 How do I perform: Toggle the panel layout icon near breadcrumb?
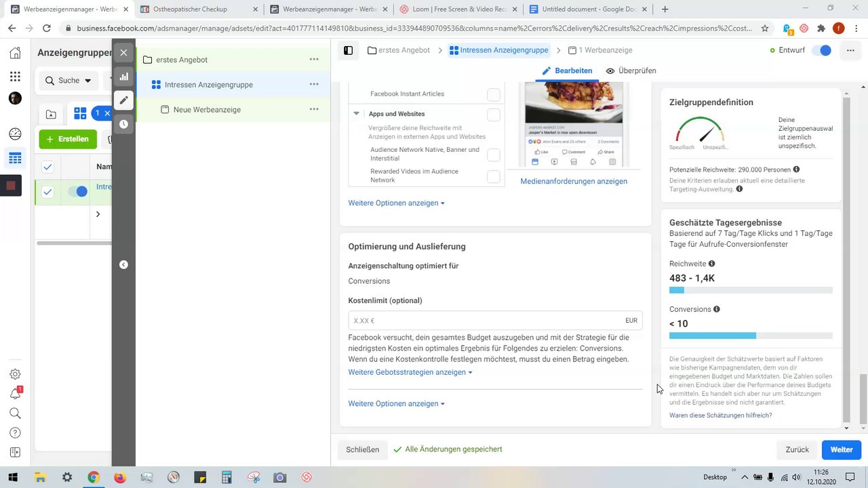click(348, 50)
